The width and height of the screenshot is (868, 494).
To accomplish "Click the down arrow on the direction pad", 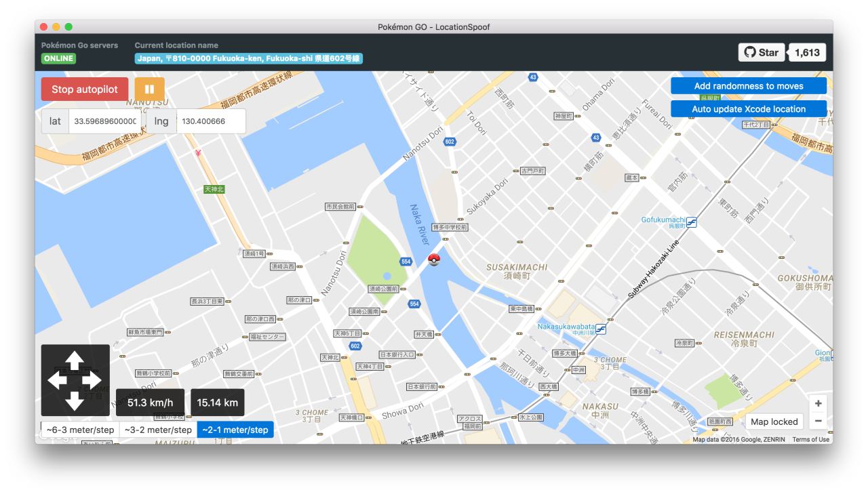I will point(75,400).
